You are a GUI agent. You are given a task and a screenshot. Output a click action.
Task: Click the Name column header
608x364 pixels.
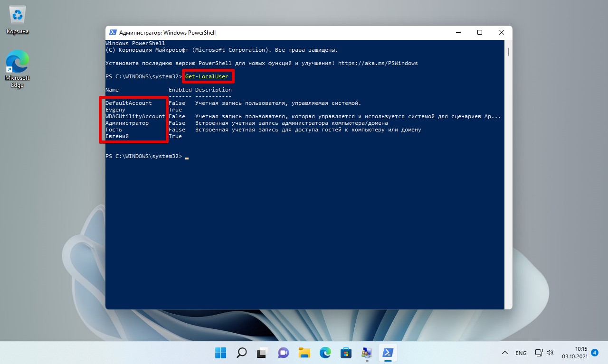click(x=112, y=90)
